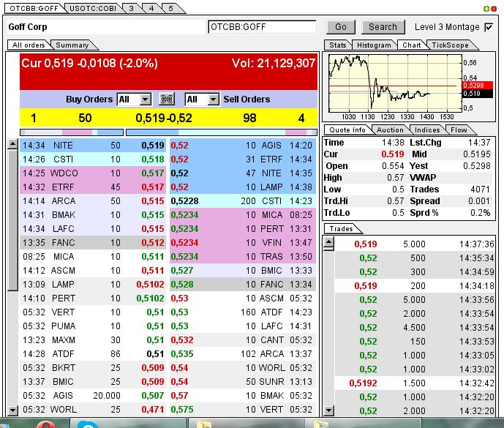Click red 0,5298 chart price marker
This screenshot has width=504, height=428.
pyautogui.click(x=478, y=85)
